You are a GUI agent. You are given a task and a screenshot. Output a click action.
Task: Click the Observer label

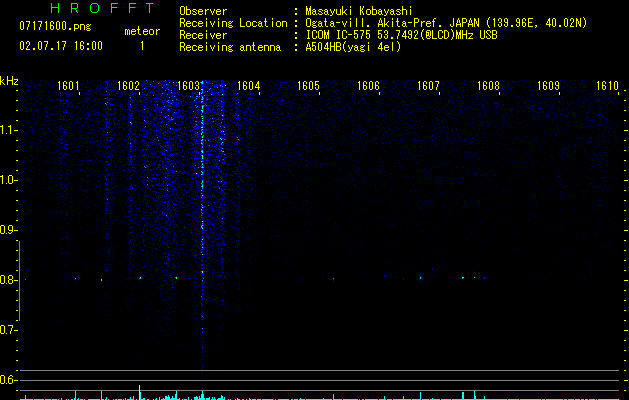click(x=203, y=11)
